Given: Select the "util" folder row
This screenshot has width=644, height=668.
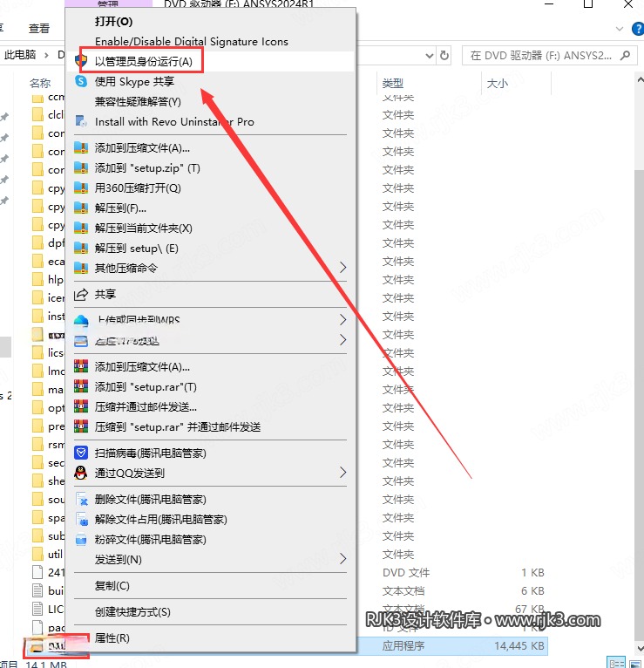Looking at the screenshot, I should click(x=48, y=554).
